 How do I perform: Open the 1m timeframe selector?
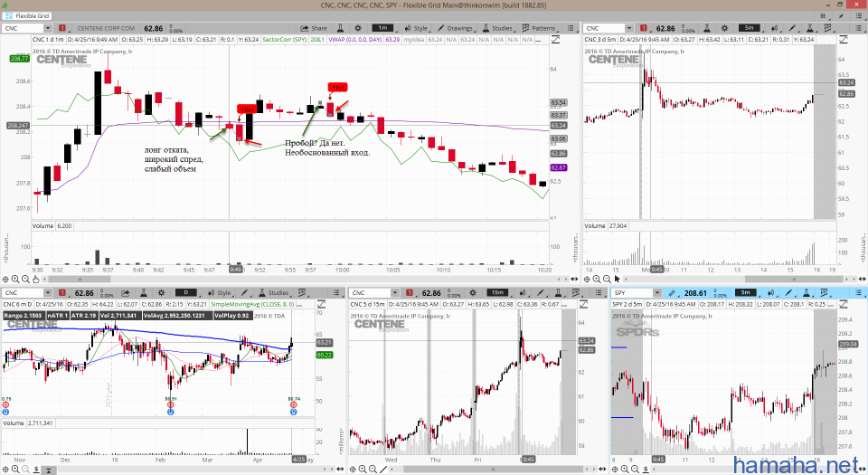coord(382,28)
